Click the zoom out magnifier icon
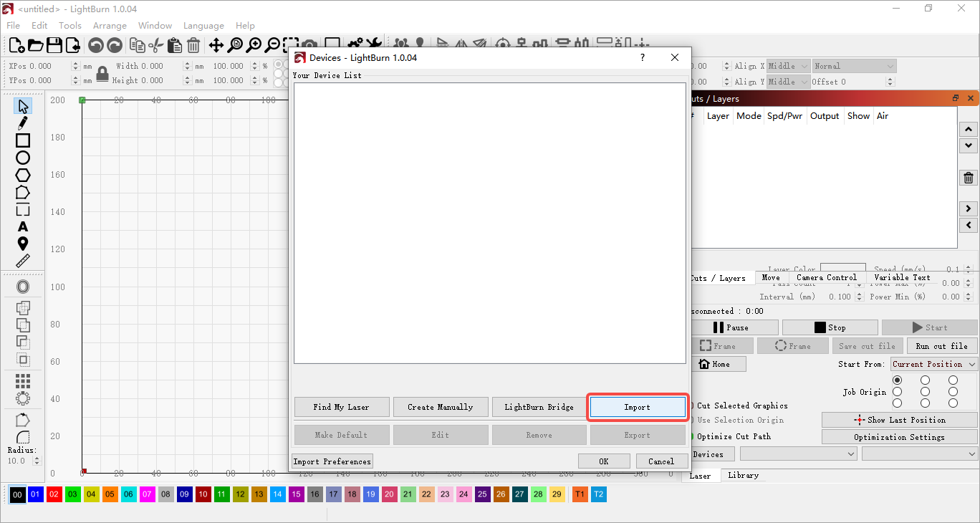This screenshot has height=523, width=980. coord(272,45)
